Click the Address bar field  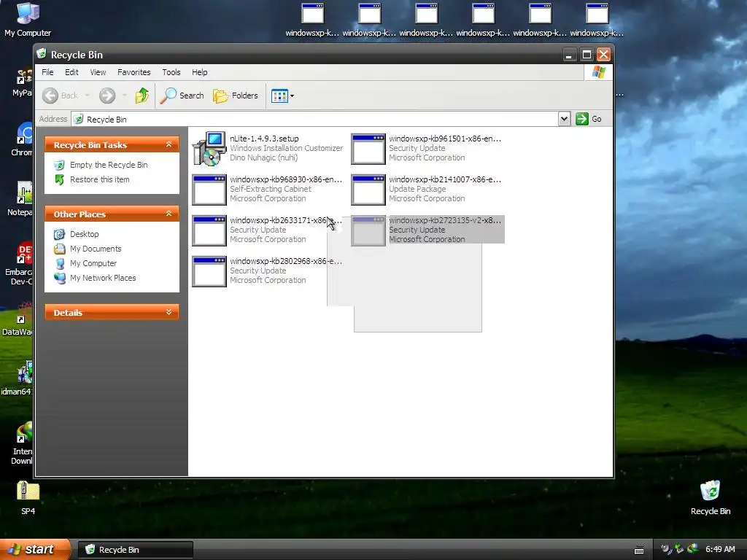pyautogui.click(x=315, y=119)
